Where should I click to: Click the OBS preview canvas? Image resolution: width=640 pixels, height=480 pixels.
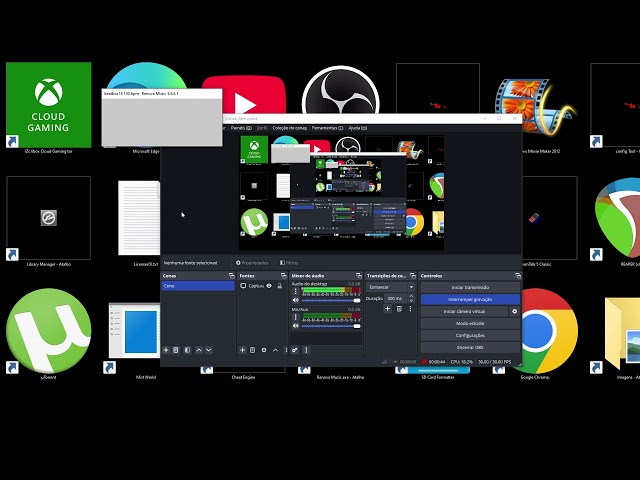point(341,193)
